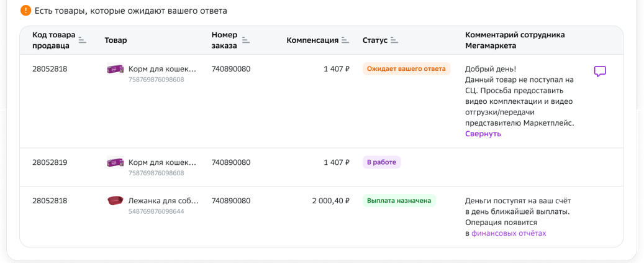Open the purple comment chat icon
Image resolution: width=644 pixels, height=263 pixels.
click(600, 71)
